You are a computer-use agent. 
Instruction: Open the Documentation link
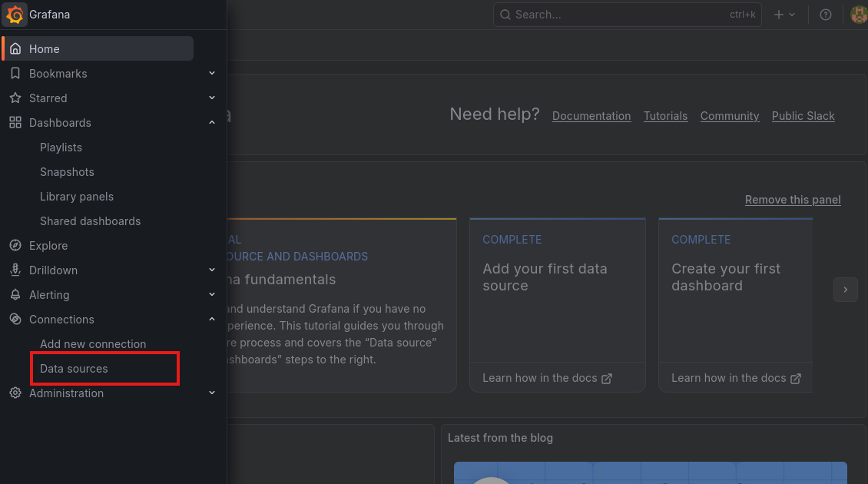click(591, 116)
